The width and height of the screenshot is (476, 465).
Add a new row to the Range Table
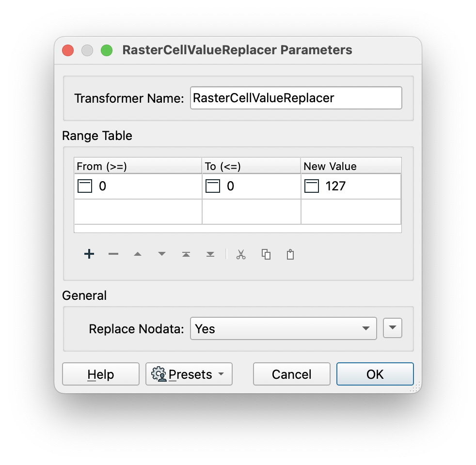pos(89,254)
